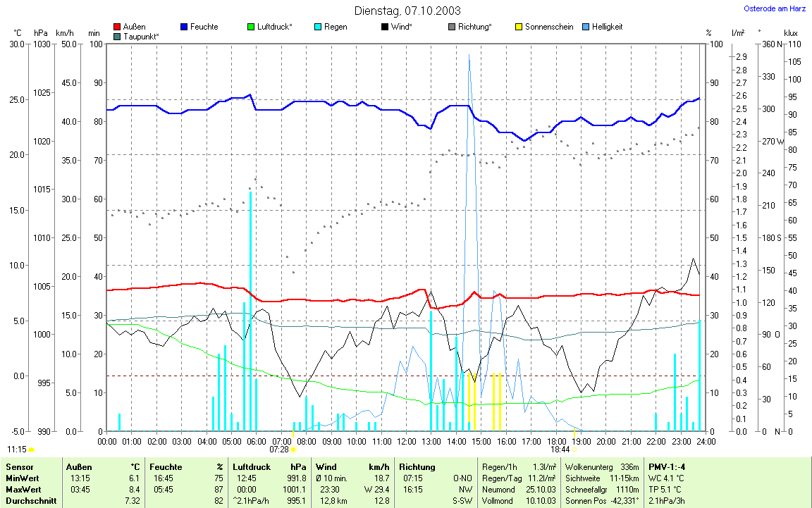Click the yellow Sonnenschein legend square
Image resolution: width=812 pixels, height=508 pixels.
518,27
